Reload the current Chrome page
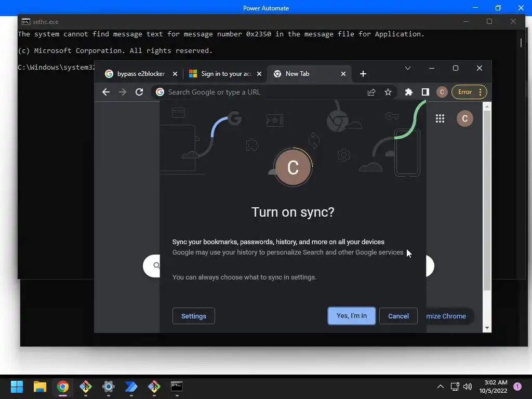This screenshot has height=399, width=532. point(139,92)
